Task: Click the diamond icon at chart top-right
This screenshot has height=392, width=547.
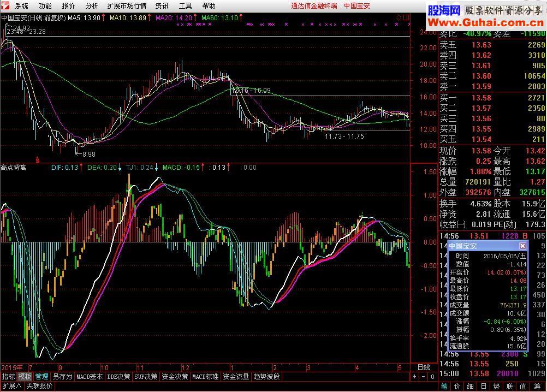Action: [399, 17]
